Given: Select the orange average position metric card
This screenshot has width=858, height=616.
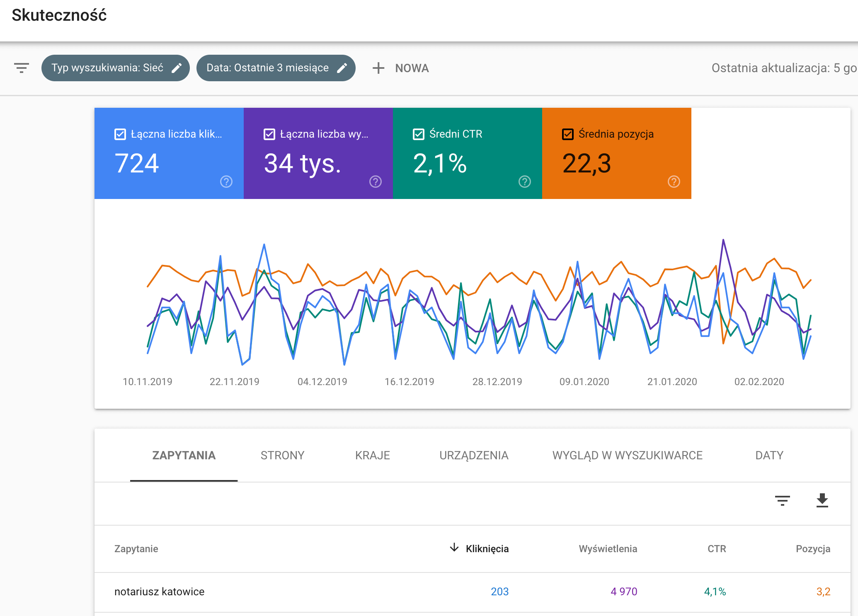Looking at the screenshot, I should pos(617,153).
